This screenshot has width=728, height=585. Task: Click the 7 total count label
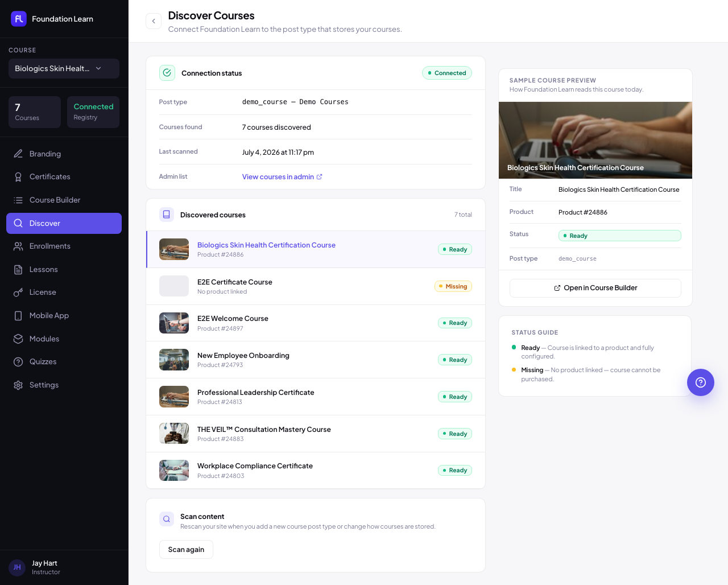point(463,215)
